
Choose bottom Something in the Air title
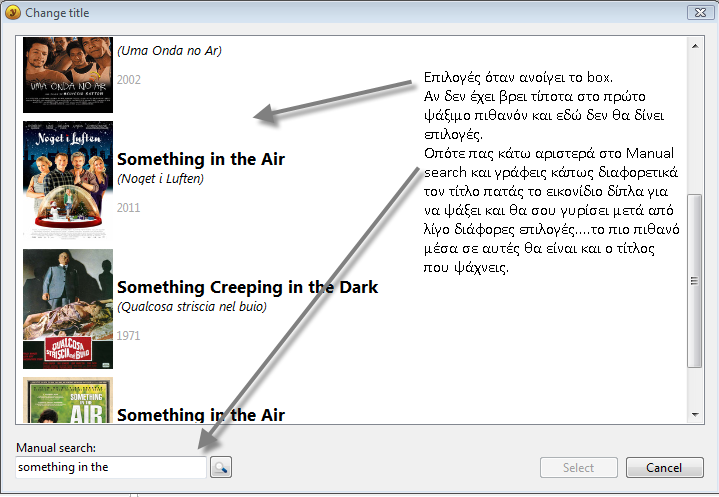[201, 415]
